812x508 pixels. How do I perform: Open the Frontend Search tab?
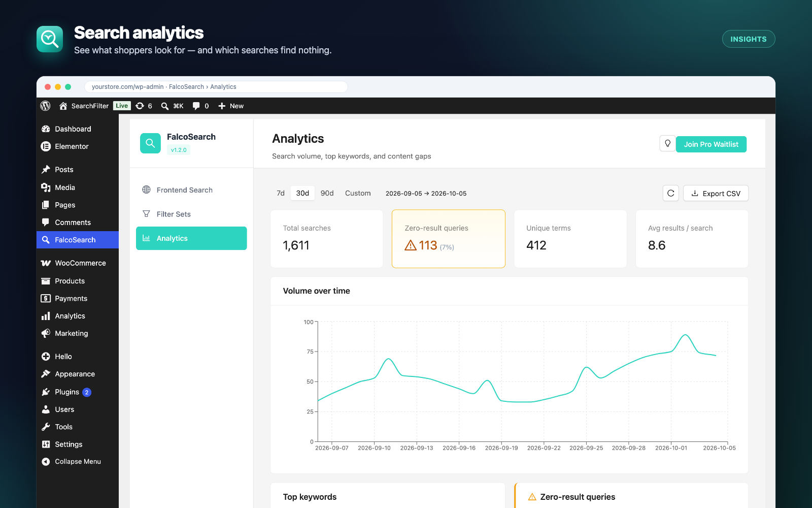191,190
